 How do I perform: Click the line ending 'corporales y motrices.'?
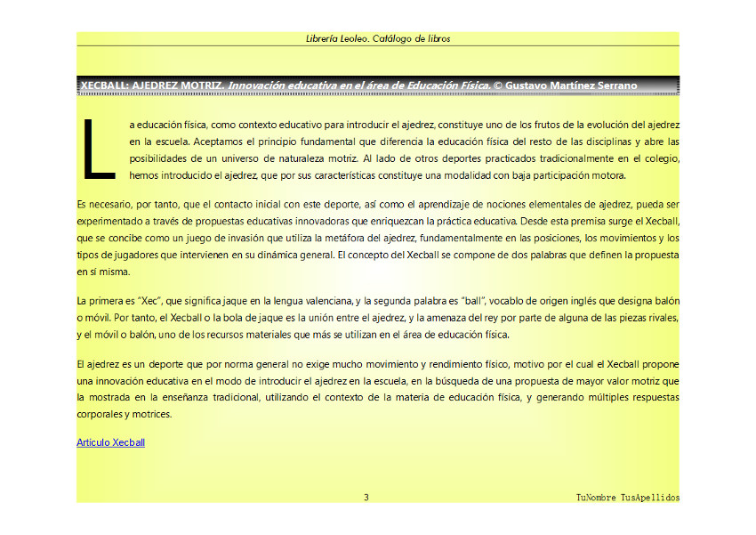tap(125, 415)
